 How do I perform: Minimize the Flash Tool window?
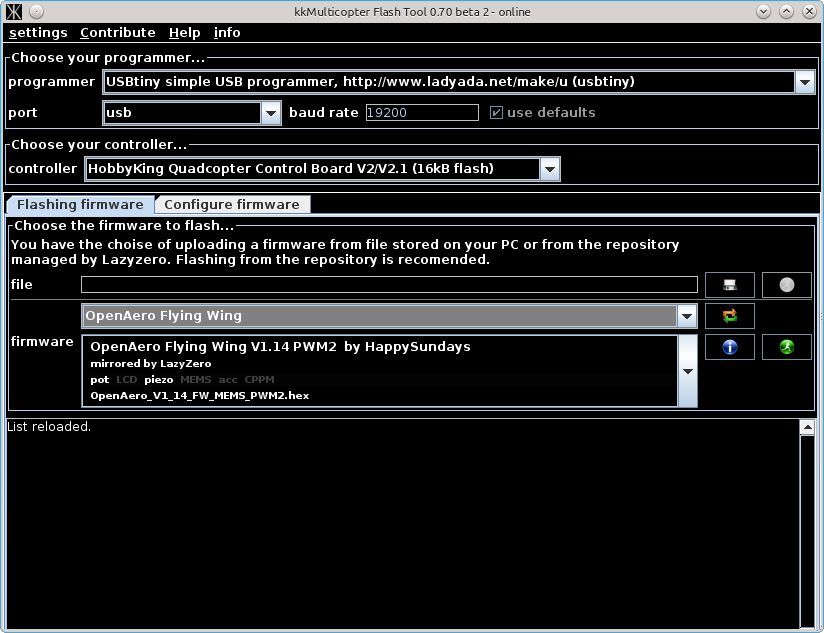pyautogui.click(x=764, y=11)
